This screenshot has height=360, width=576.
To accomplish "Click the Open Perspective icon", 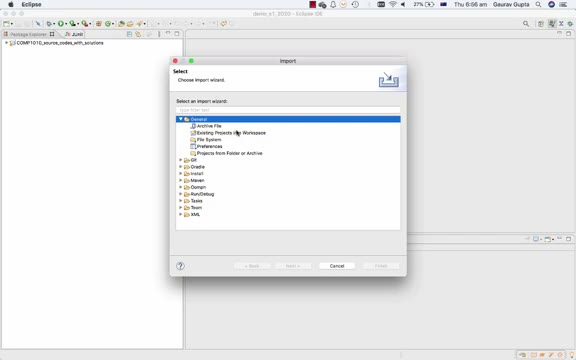I will pos(541,24).
